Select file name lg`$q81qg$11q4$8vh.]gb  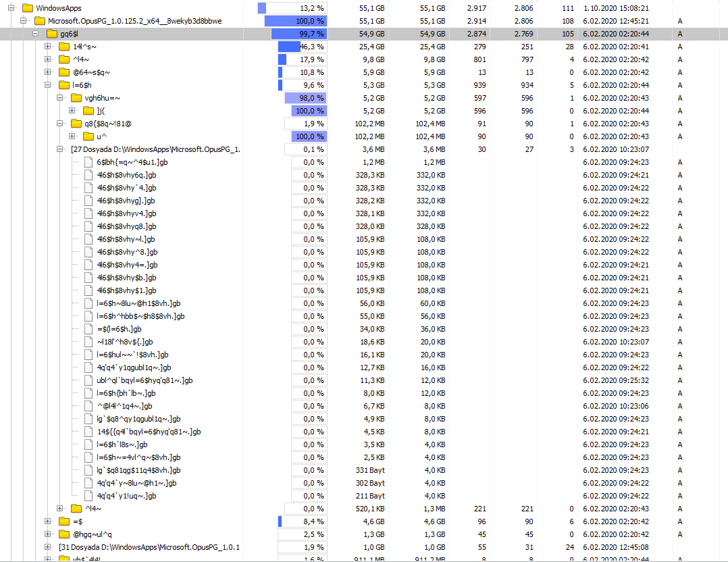tap(138, 470)
